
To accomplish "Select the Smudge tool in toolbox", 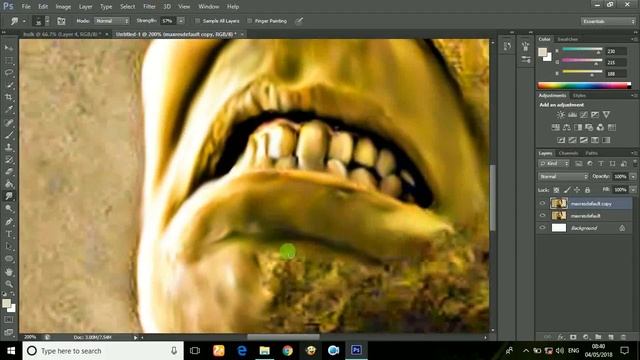I will coord(9,196).
